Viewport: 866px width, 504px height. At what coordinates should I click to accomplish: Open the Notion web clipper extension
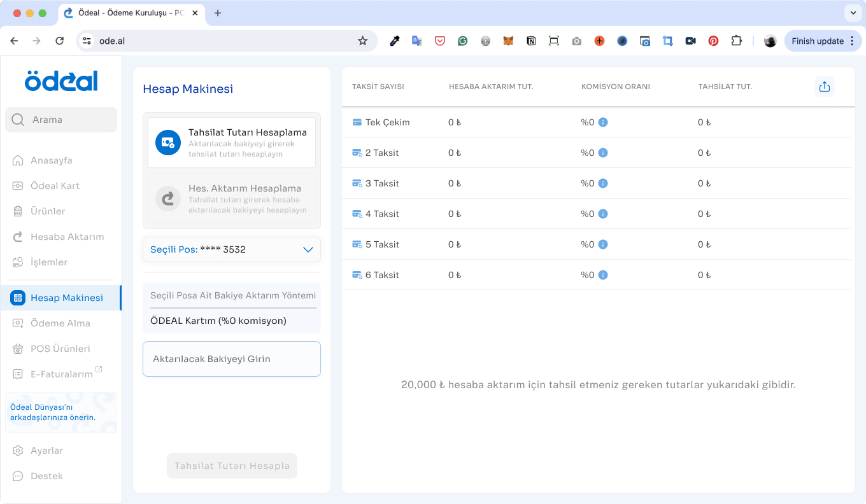(x=531, y=41)
